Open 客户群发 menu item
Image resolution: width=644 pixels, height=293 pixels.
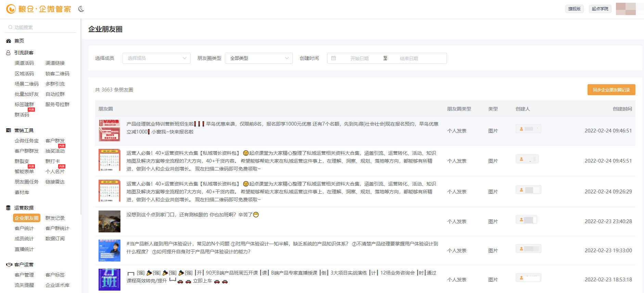tap(55, 141)
